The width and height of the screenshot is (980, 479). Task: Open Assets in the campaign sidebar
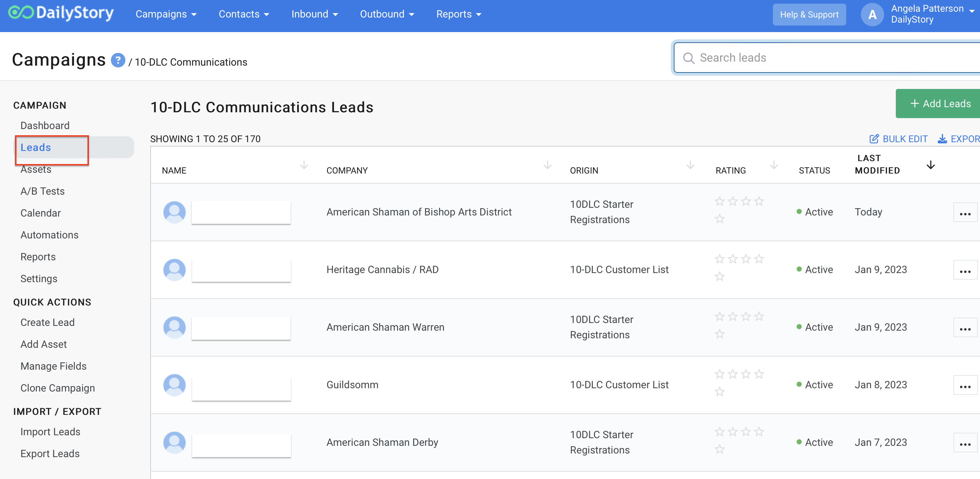pos(36,169)
